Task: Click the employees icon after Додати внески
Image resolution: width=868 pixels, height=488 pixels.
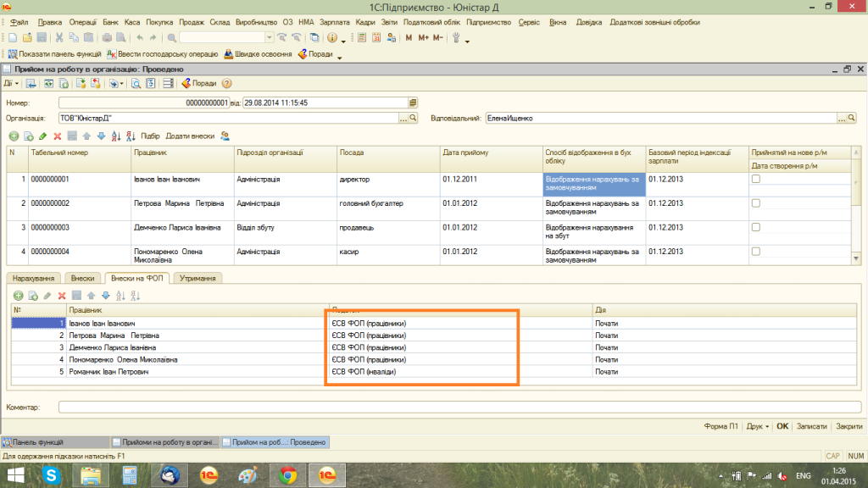Action: click(x=225, y=136)
